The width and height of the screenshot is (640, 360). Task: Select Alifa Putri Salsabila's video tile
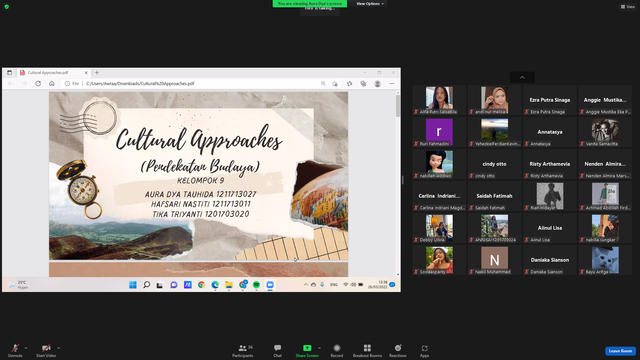pos(439,100)
